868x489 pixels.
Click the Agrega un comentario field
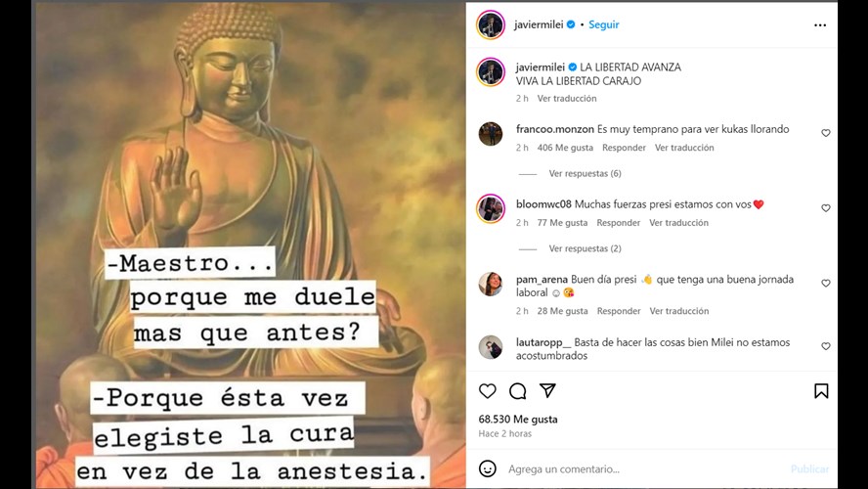click(645, 469)
